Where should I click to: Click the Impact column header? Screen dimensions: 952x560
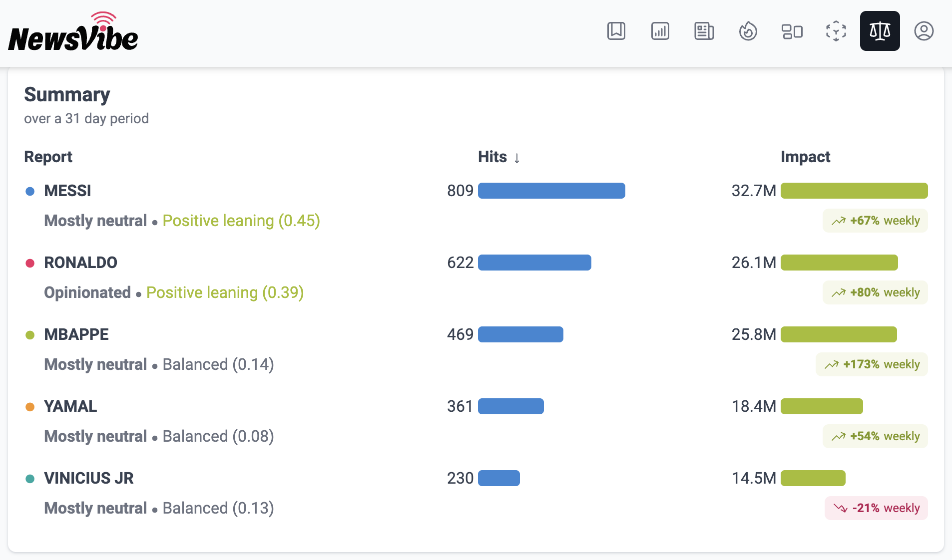coord(805,157)
